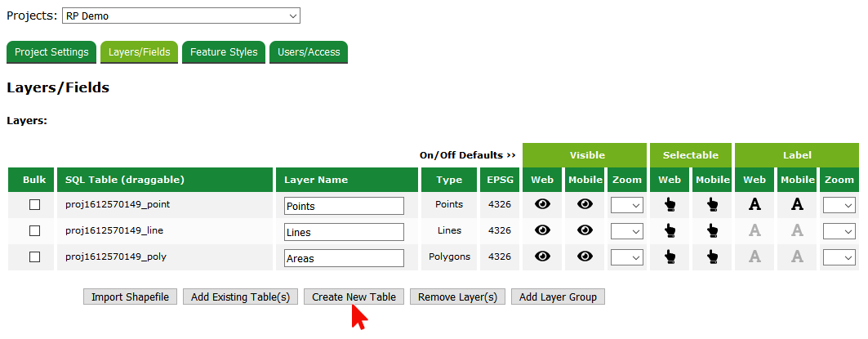Viewport: 868px width, 339px height.
Task: Check bulk checkbox for proj1612570149_line
Action: pyautogui.click(x=34, y=231)
